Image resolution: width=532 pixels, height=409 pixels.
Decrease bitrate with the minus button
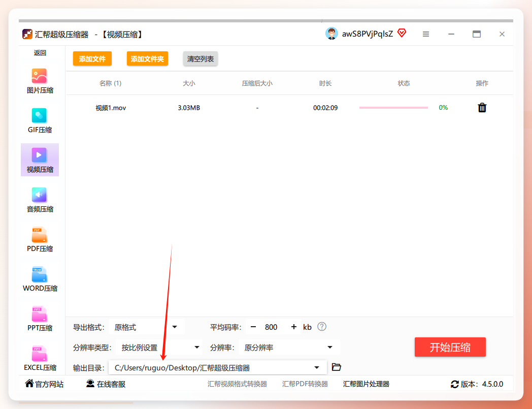click(x=253, y=327)
